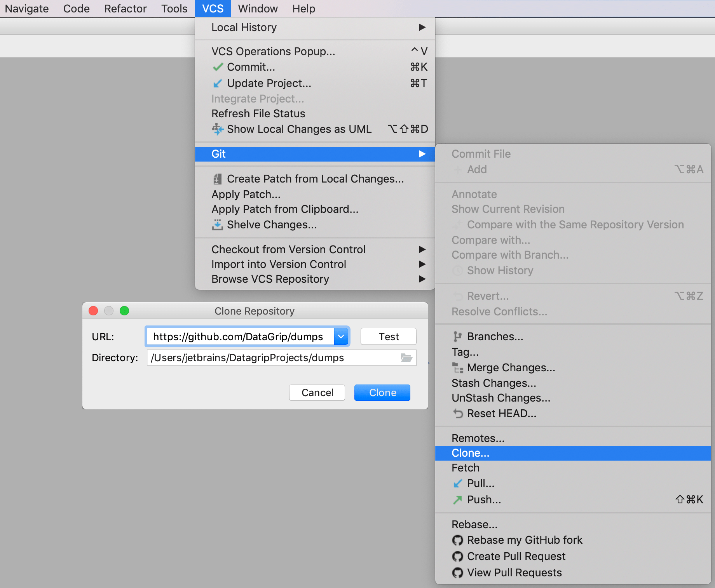Open Remotes... in Git submenu
This screenshot has height=588, width=715.
[573, 438]
